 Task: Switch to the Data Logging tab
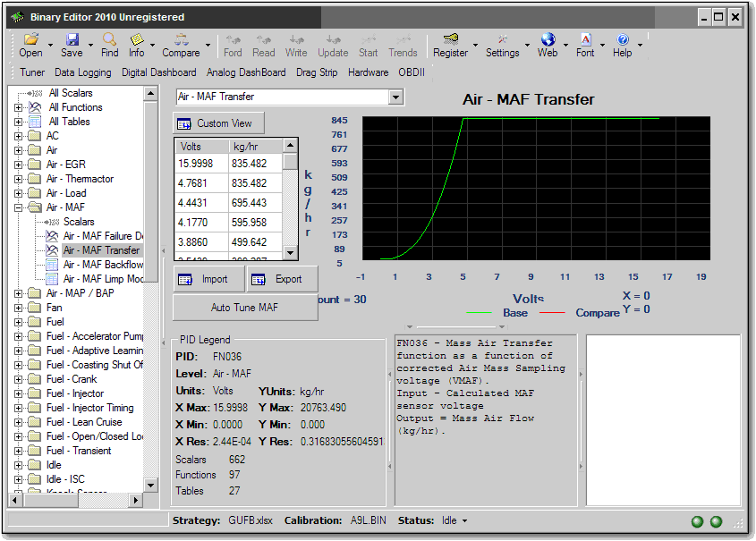(83, 72)
